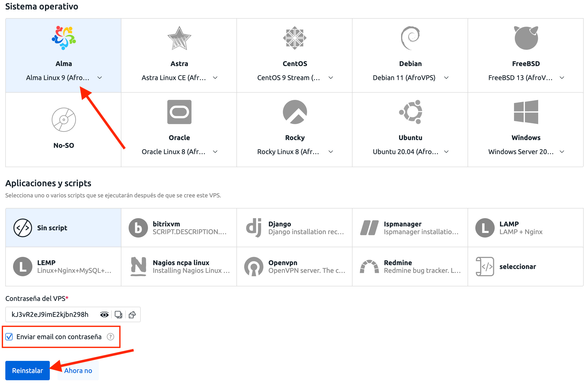Choose the Astra star logo
The image size is (588, 387).
click(179, 38)
